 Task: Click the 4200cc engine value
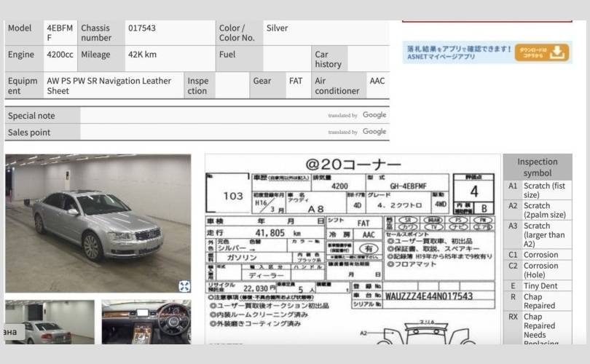tap(60, 55)
